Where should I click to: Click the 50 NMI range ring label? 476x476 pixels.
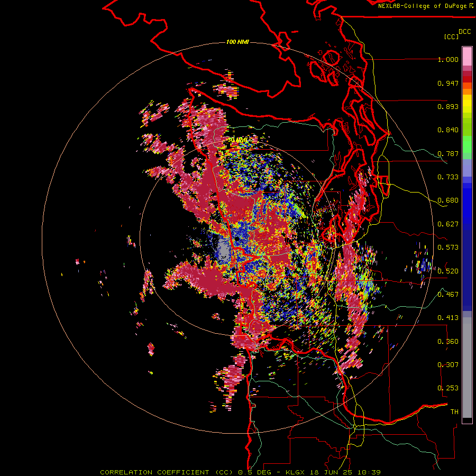pos(237,140)
